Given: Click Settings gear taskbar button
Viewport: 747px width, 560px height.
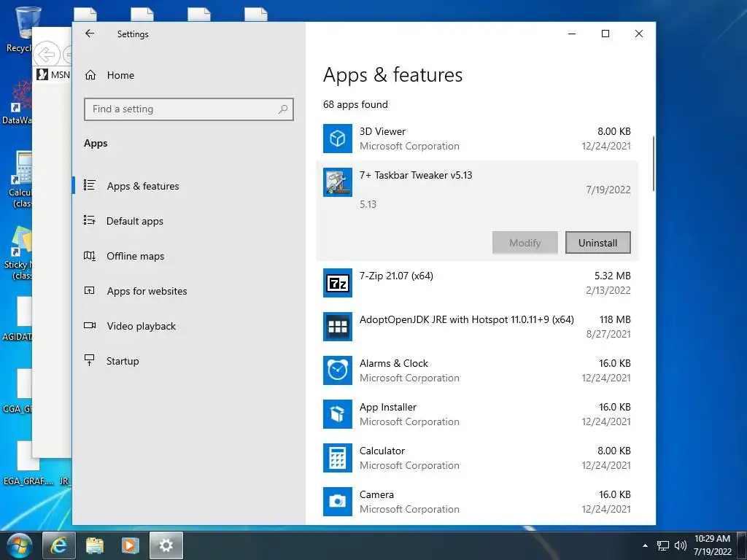Looking at the screenshot, I should pyautogui.click(x=166, y=545).
